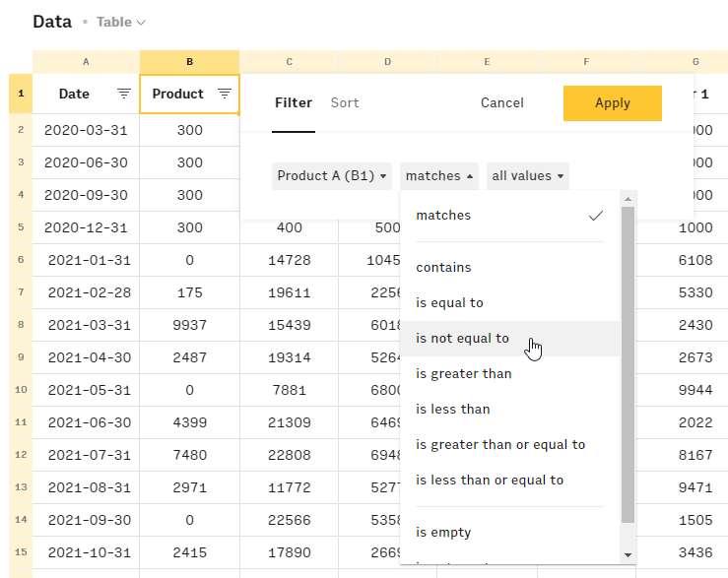
Task: Click Product cell 175
Action: (189, 292)
